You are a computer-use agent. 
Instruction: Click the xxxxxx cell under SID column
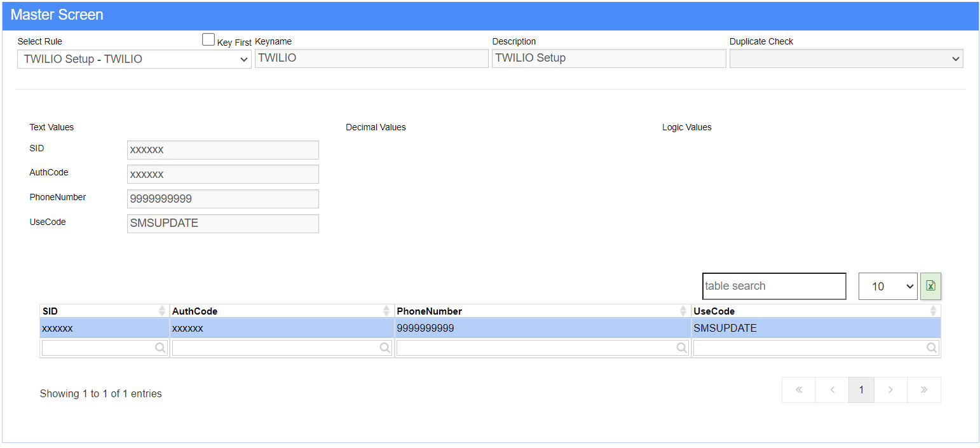click(x=105, y=329)
